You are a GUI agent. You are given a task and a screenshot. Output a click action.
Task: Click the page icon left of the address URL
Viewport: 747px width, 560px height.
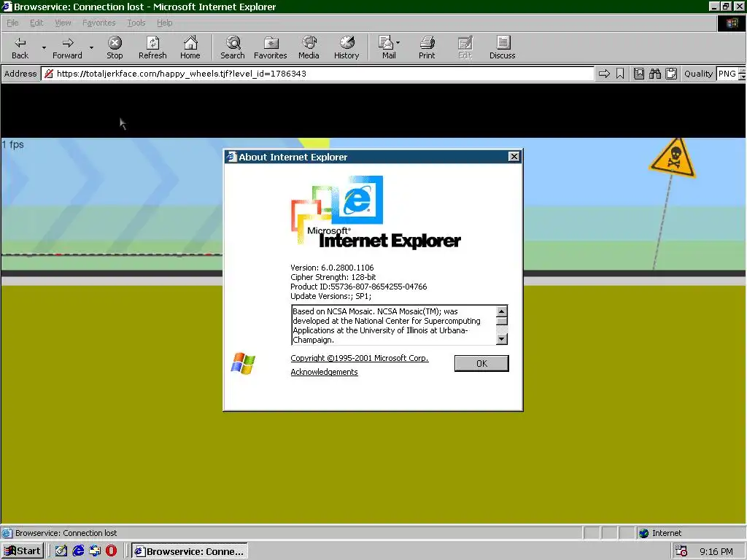point(49,74)
